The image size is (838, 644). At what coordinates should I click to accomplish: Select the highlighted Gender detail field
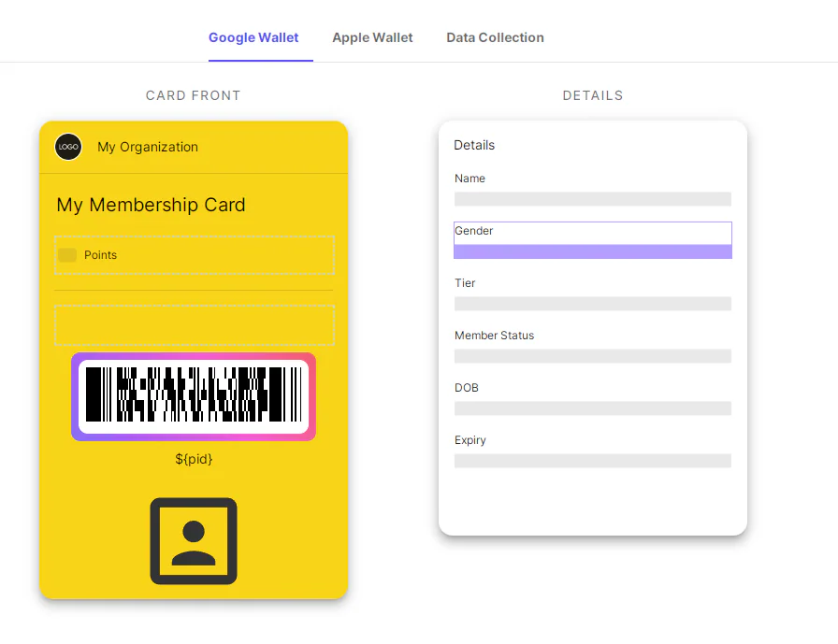[593, 240]
